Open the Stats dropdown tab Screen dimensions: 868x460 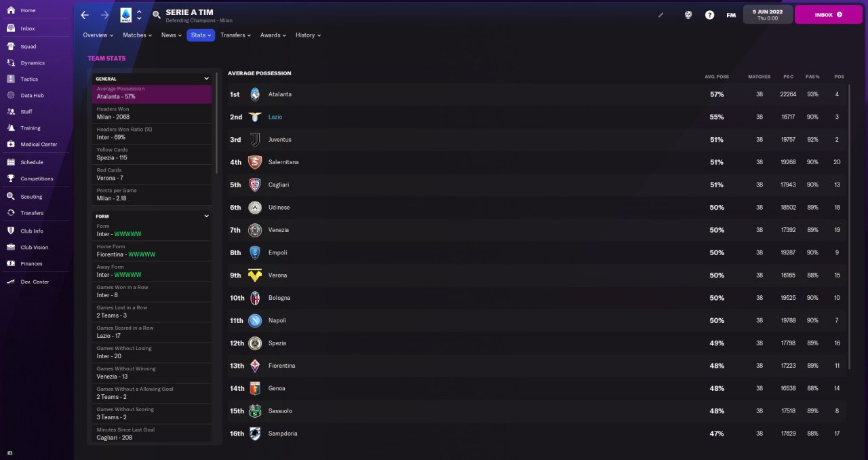coord(201,35)
